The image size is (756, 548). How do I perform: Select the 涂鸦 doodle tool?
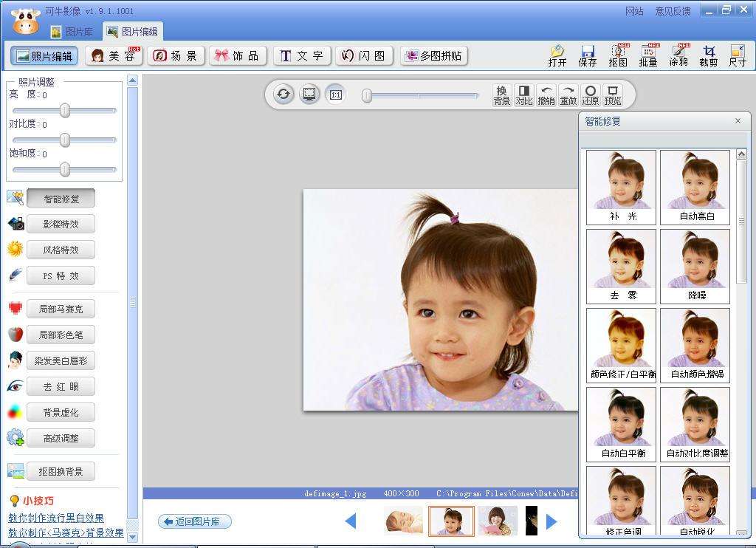678,55
